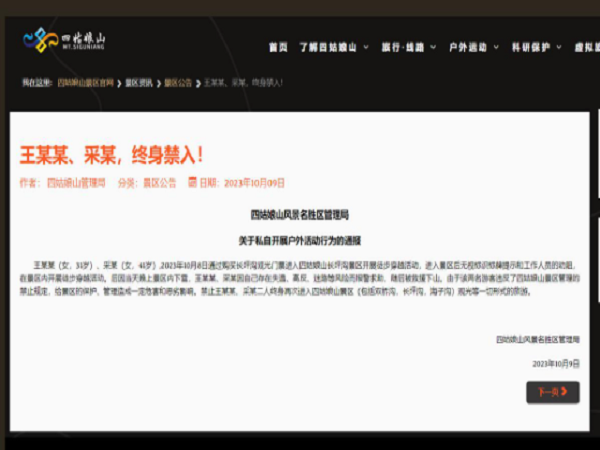
Task: Click the 景区公告 category link below title
Action: tap(159, 183)
